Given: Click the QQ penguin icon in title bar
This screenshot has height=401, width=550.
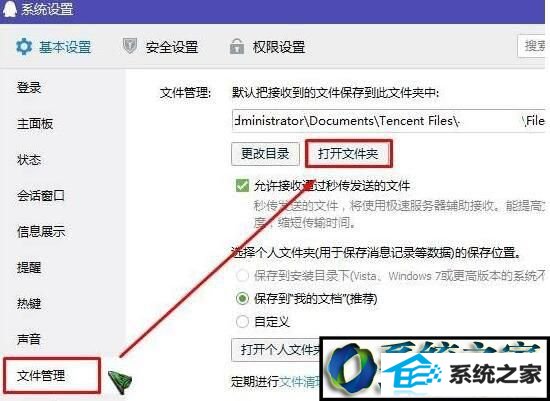Looking at the screenshot, I should [9, 8].
